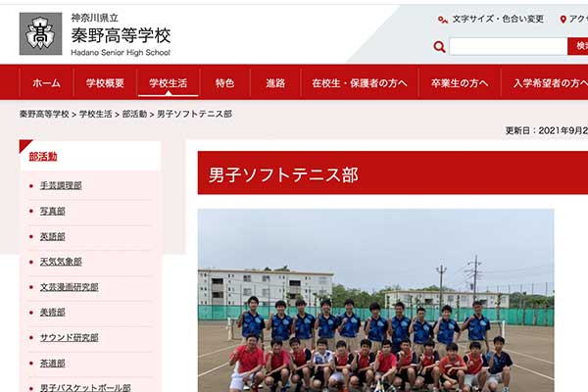Screen dimensions: 588x392
Task: Click the red 検索 search button
Action: pyautogui.click(x=578, y=46)
